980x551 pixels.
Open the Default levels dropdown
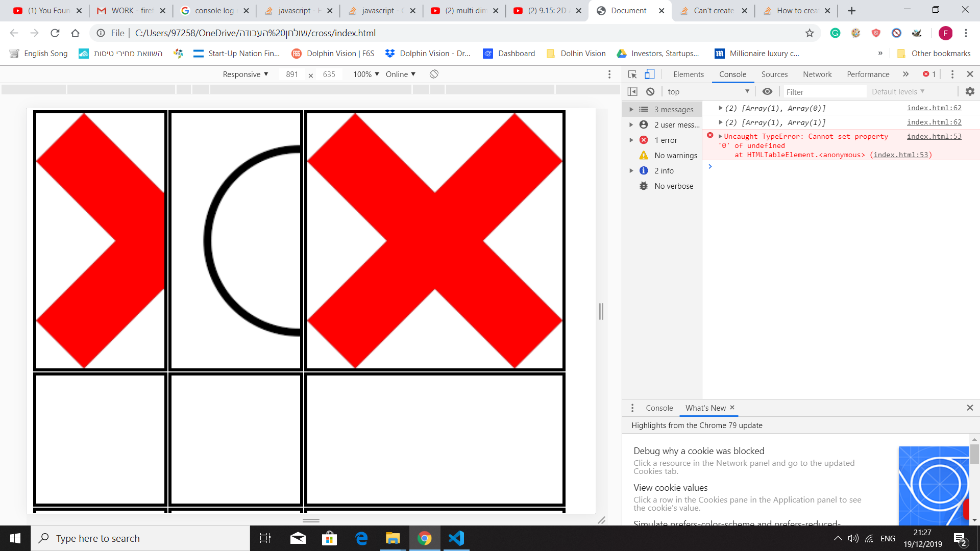coord(899,91)
